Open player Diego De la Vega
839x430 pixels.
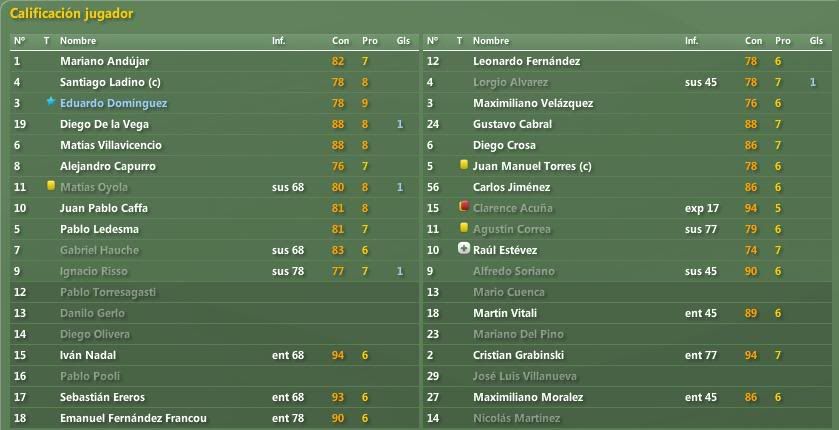click(104, 124)
